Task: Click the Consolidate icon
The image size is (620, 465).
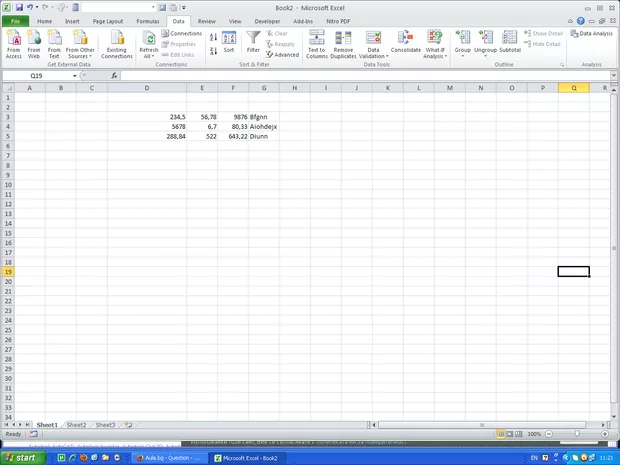Action: (406, 42)
